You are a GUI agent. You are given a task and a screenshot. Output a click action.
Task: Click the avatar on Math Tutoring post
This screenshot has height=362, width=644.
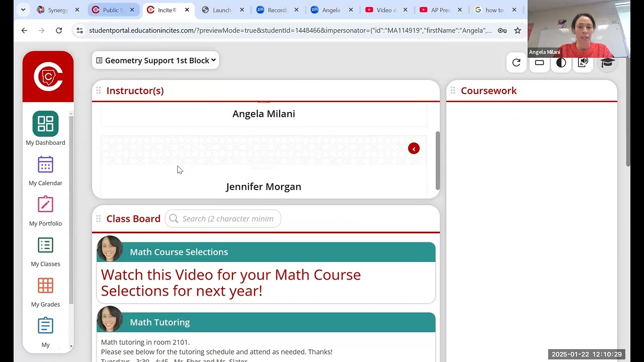(x=110, y=319)
